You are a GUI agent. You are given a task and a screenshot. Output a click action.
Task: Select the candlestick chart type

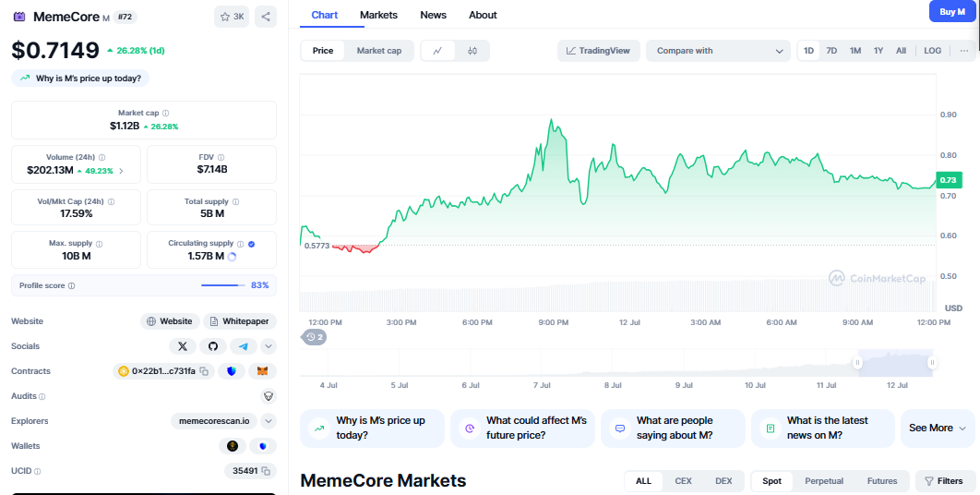click(x=472, y=51)
